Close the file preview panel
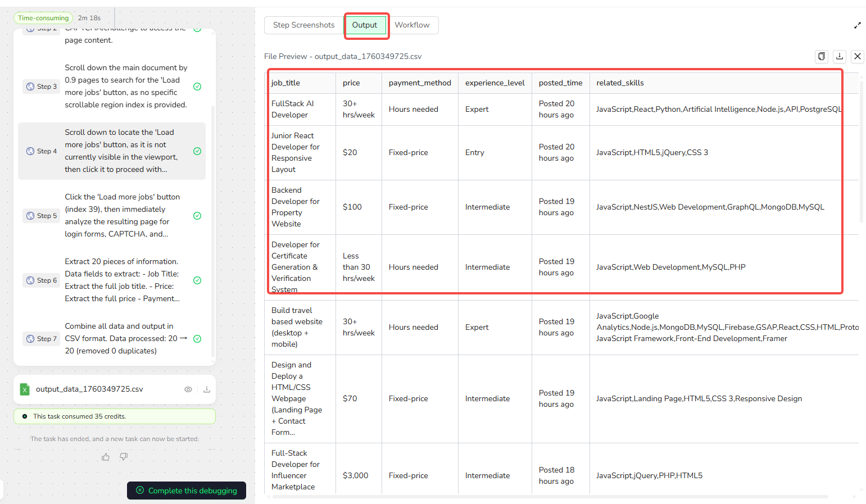The width and height of the screenshot is (866, 504). 858,56
